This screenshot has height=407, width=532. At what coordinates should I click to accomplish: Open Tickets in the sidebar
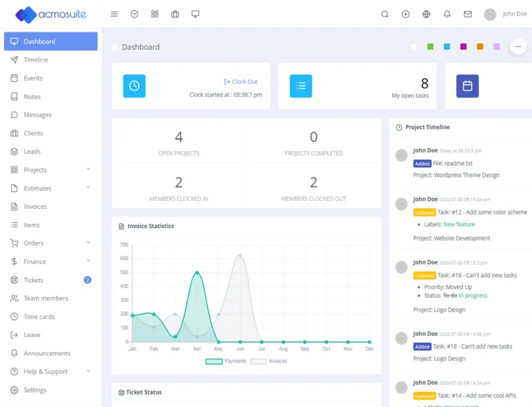(34, 280)
